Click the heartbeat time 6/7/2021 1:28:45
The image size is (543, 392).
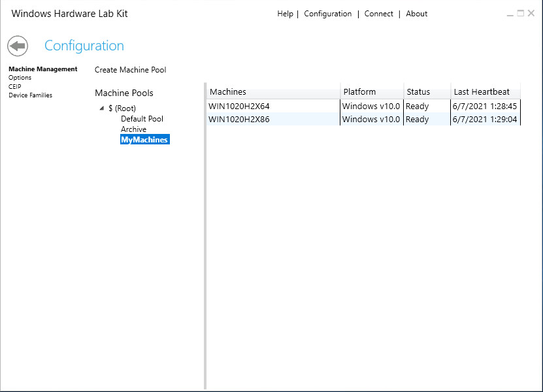pos(484,106)
